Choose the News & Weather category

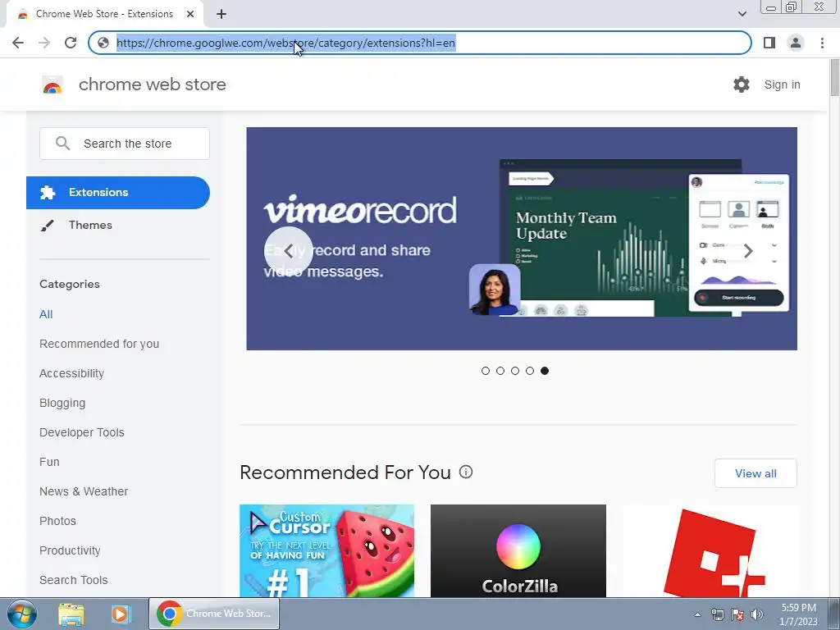[x=84, y=491]
